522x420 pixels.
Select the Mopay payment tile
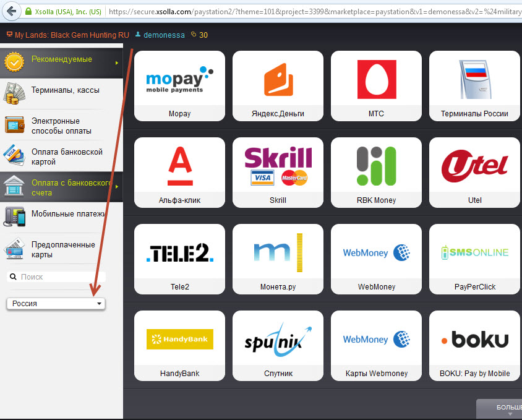pos(179,86)
